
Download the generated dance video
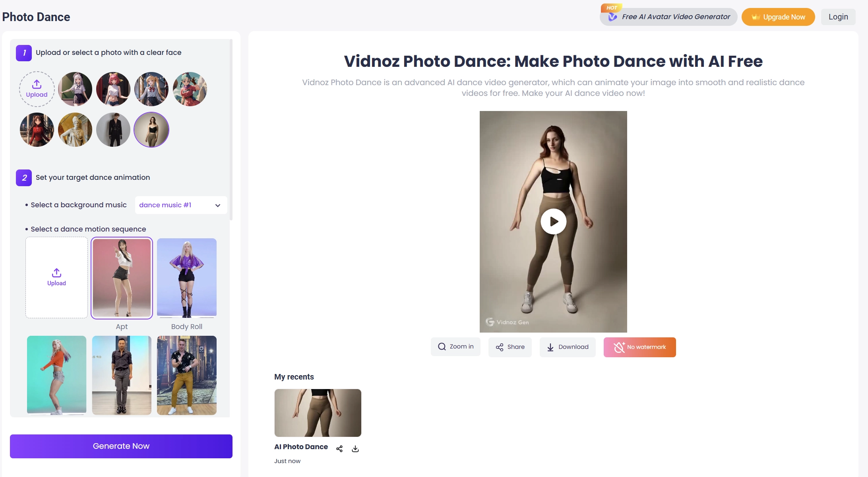[568, 347]
